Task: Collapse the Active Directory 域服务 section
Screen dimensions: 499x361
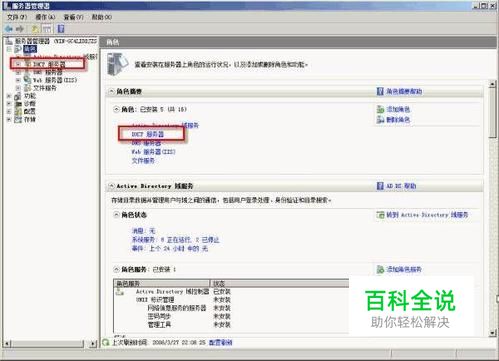Action: [112, 186]
